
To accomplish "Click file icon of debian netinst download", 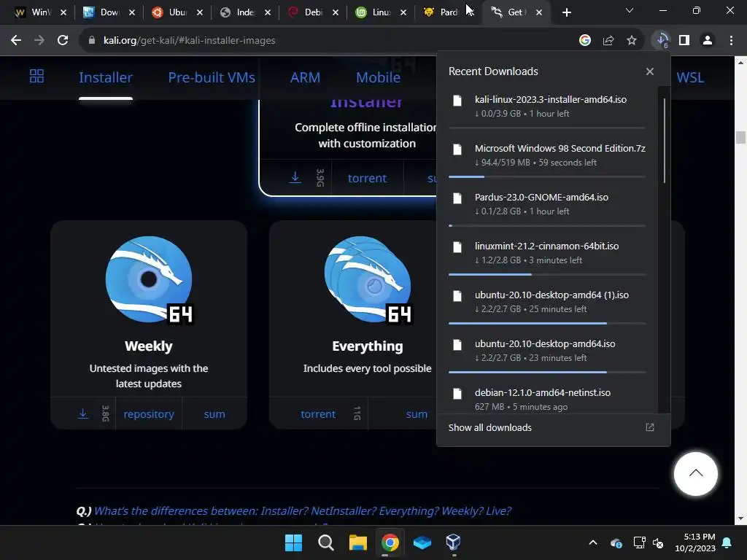I will tap(457, 394).
